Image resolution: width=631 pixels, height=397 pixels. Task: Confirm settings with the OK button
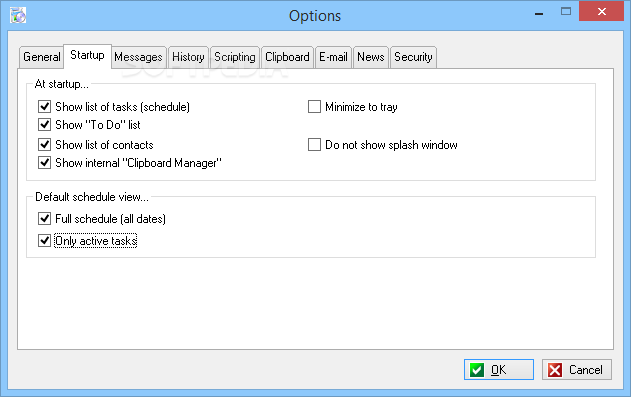click(x=499, y=370)
